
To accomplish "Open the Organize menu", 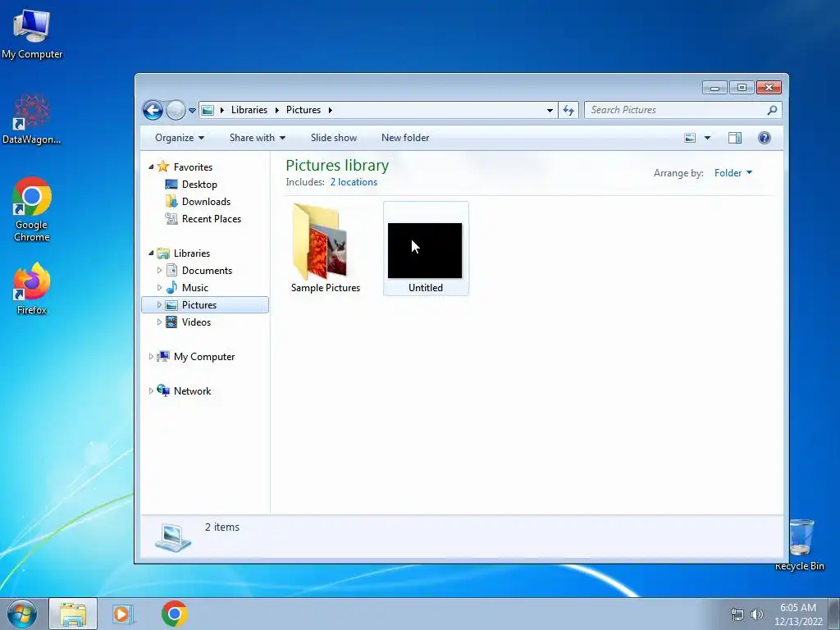I will click(x=180, y=138).
